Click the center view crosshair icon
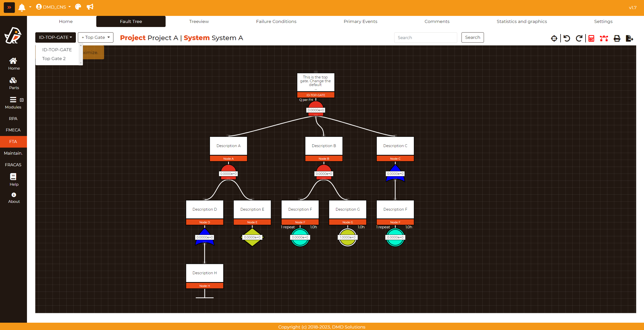The width and height of the screenshot is (644, 330). 554,38
